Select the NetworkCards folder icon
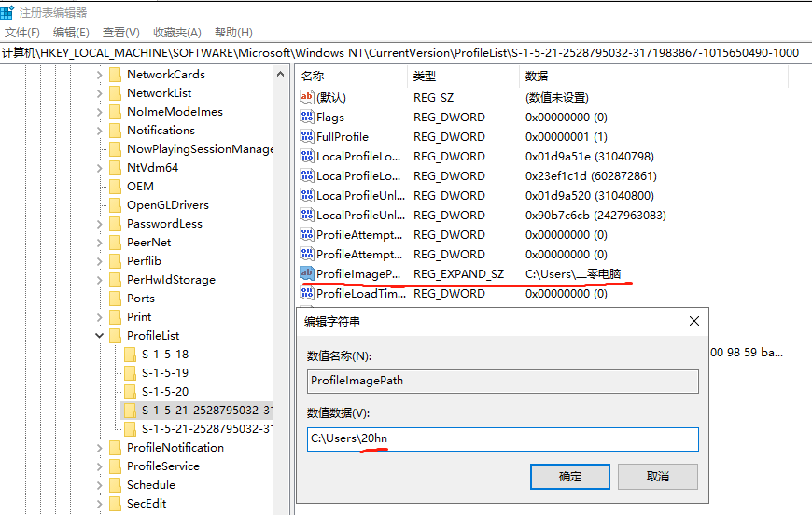 (115, 75)
